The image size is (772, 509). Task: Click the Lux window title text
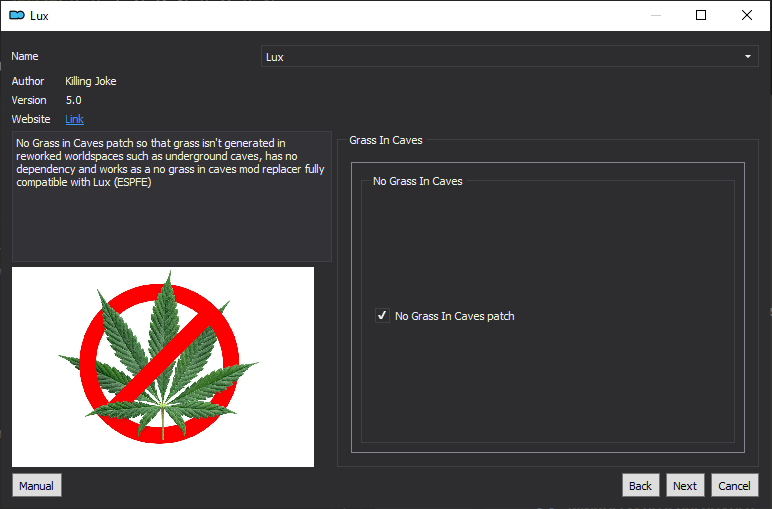click(x=39, y=16)
